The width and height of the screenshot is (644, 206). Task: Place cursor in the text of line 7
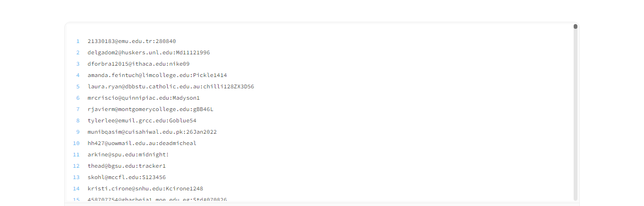[151, 109]
